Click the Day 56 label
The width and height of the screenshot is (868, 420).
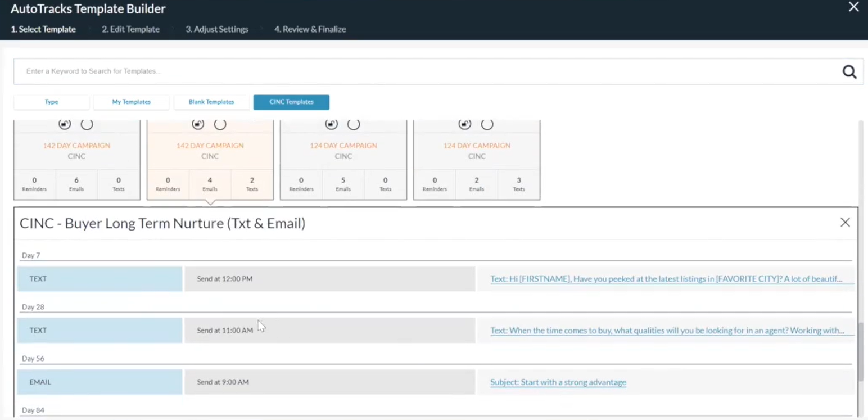(x=33, y=359)
